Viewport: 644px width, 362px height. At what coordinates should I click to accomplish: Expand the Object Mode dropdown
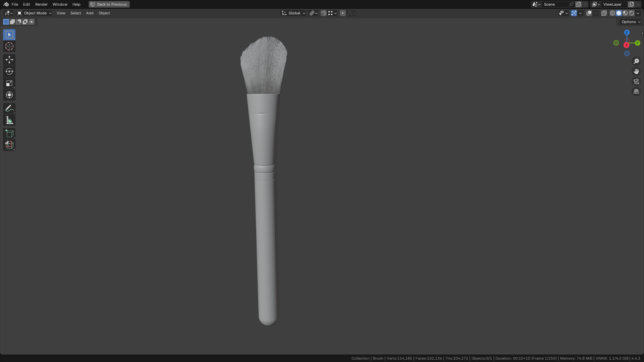click(34, 13)
